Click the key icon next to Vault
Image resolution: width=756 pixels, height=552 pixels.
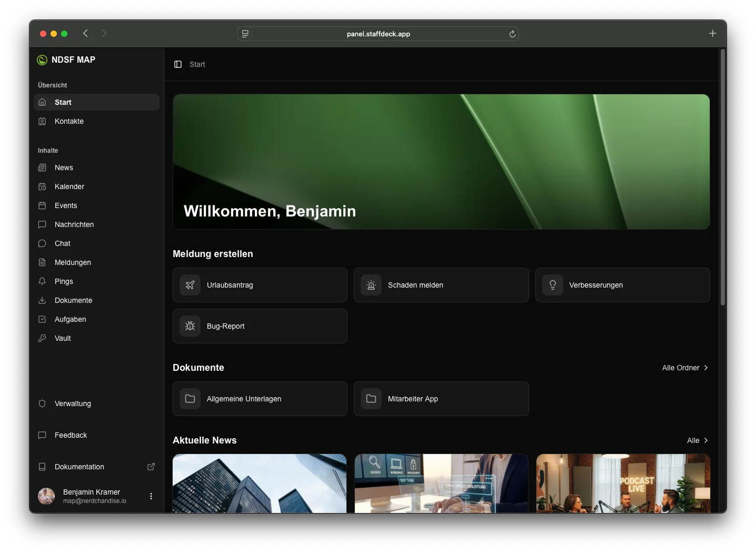42,338
